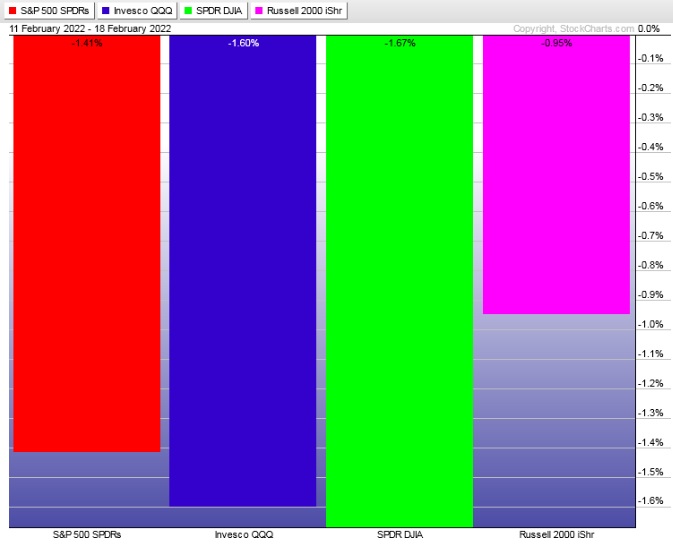Click the -1.60% value label

243,43
